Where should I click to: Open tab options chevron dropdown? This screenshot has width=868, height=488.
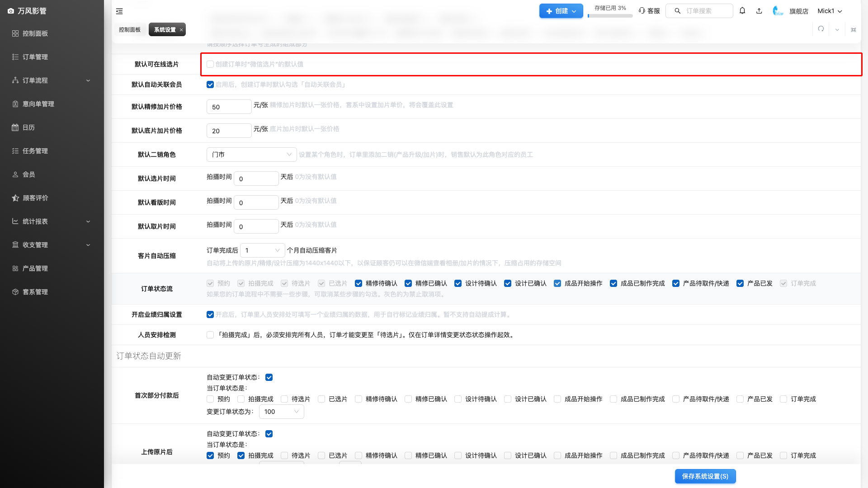[x=837, y=30]
